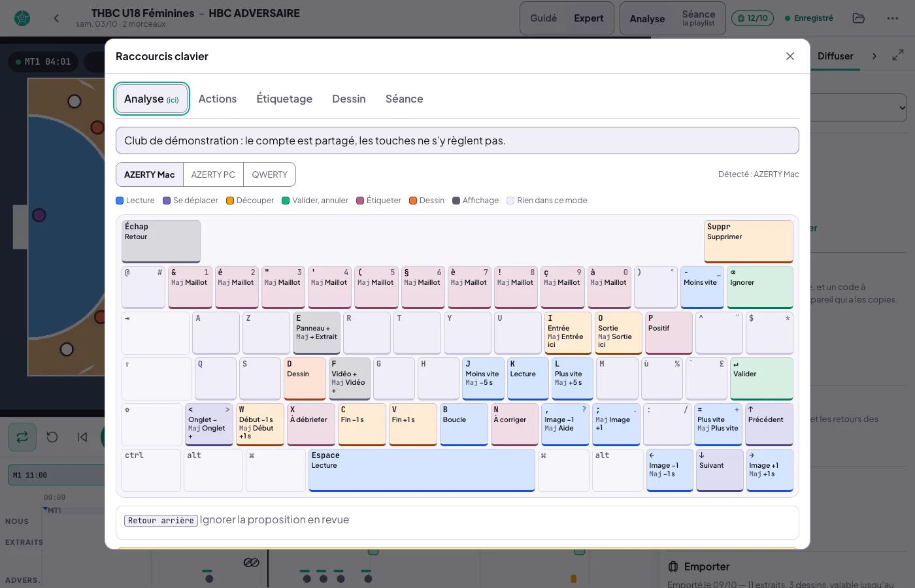Click the P Positif key
The width and height of the screenshot is (915, 588).
[x=669, y=333]
